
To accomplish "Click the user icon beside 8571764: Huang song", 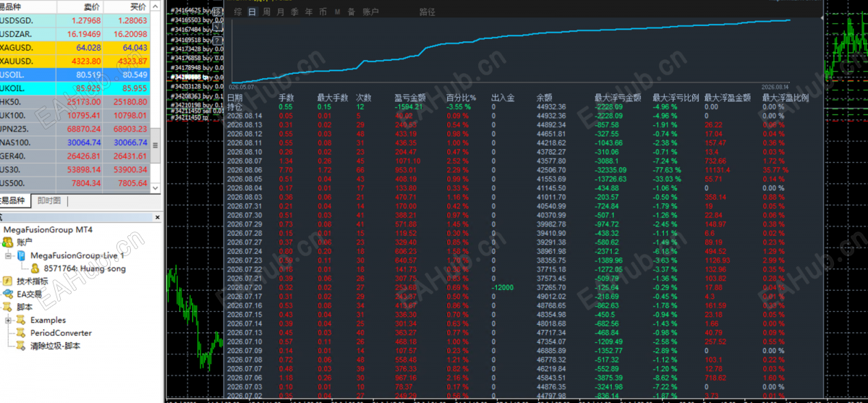I will click(34, 268).
